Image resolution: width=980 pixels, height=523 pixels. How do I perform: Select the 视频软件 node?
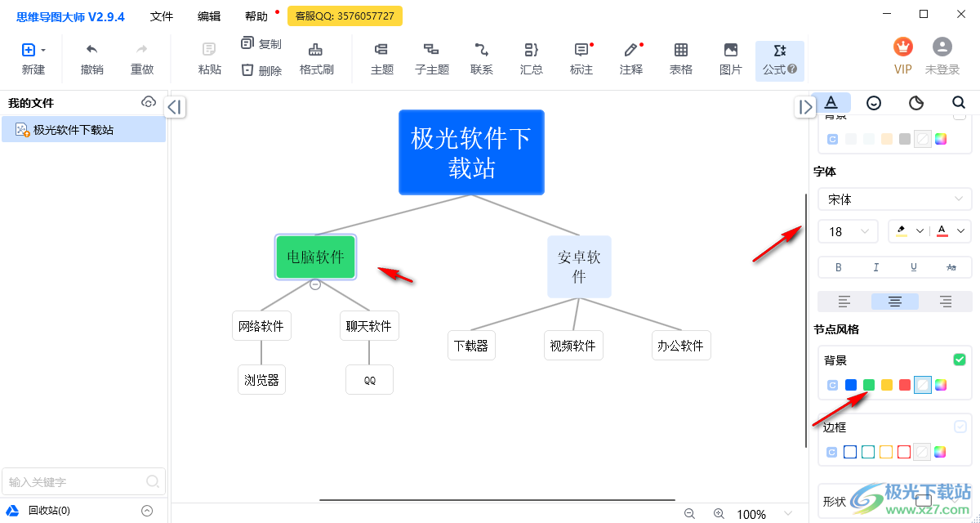pos(573,345)
